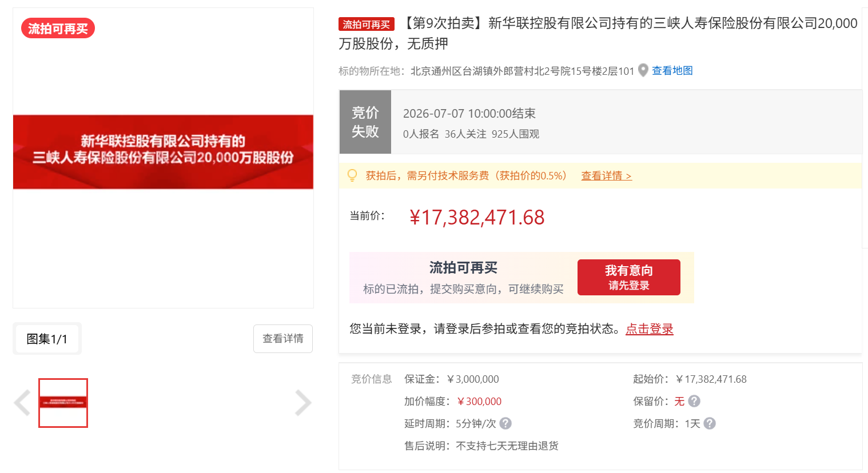Click the red 流拍可再买 tag before title
The image size is (868, 473).
[x=367, y=24]
